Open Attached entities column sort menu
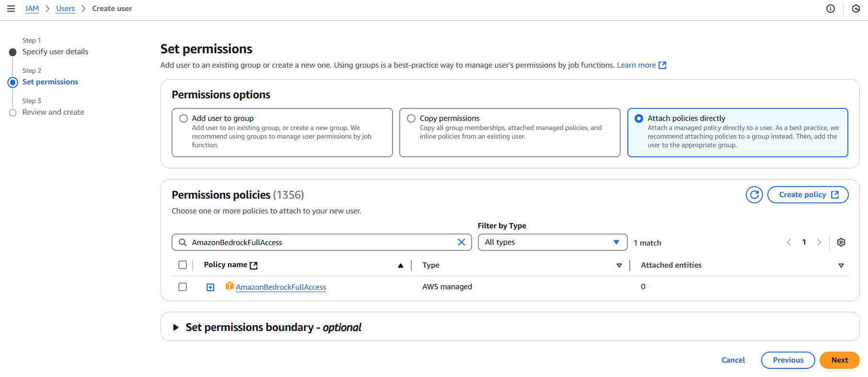 tap(841, 266)
